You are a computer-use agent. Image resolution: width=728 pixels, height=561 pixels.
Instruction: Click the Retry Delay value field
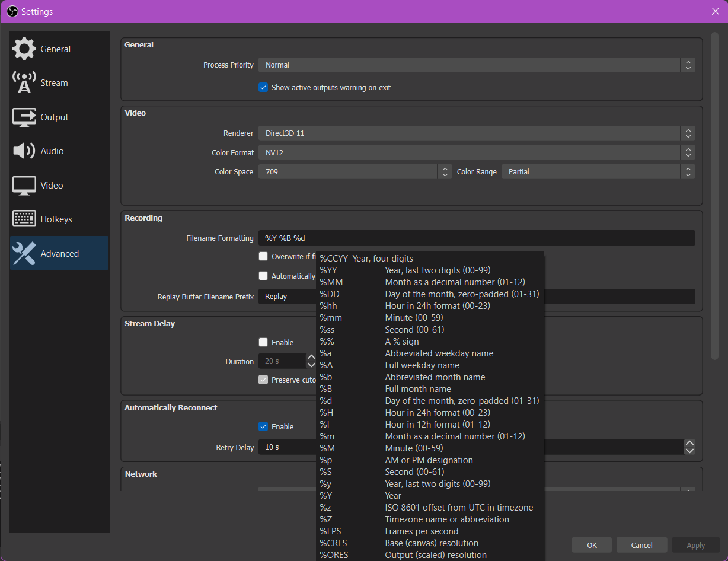[x=471, y=447]
